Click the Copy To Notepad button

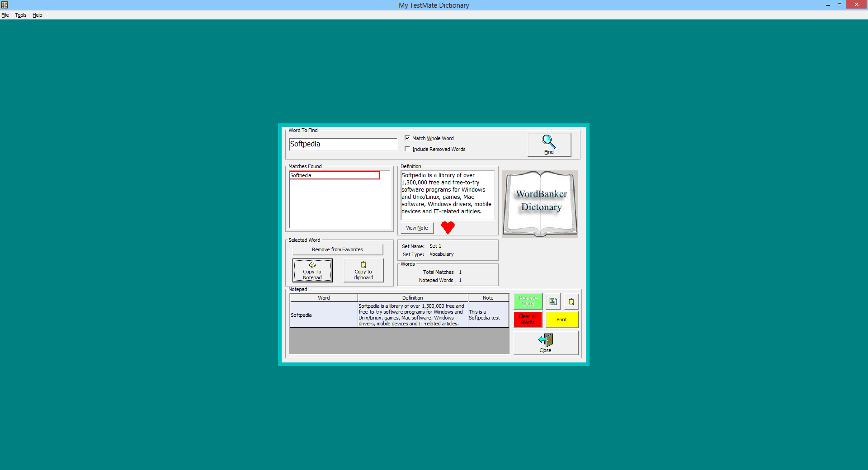point(312,270)
